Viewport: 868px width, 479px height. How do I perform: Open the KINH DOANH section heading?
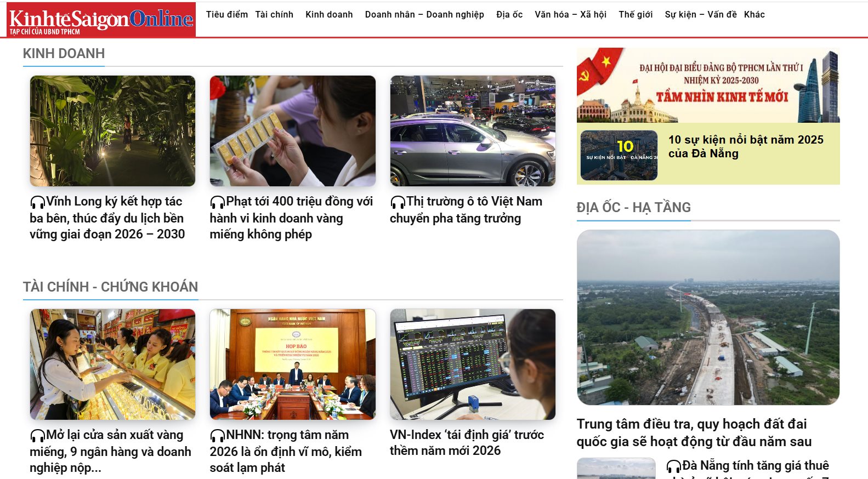64,54
